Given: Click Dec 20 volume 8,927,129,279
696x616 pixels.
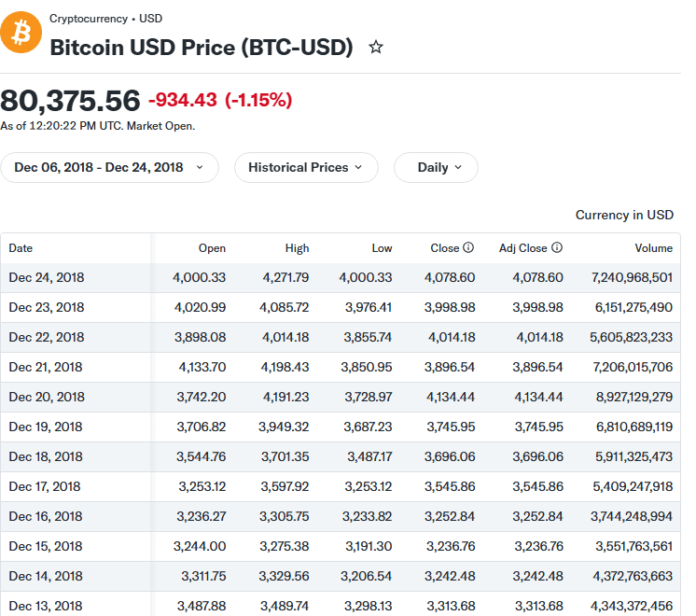Looking at the screenshot, I should 634,397.
